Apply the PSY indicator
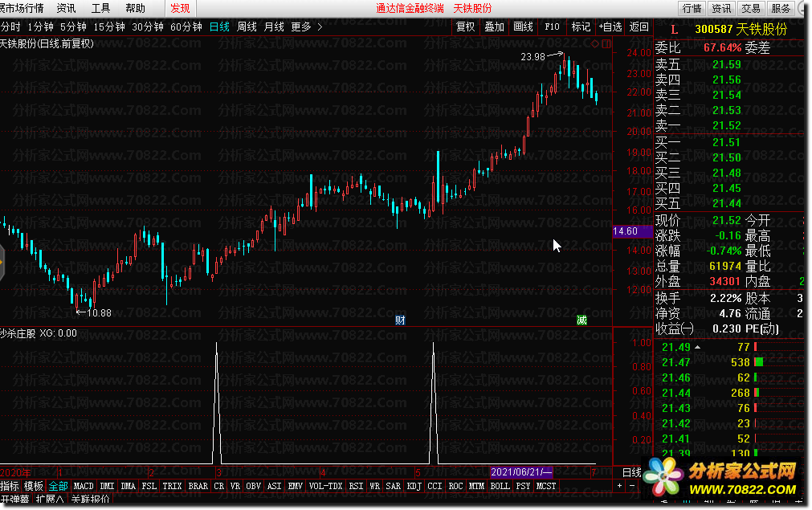Viewport: 812px width, 510px height. 523,486
